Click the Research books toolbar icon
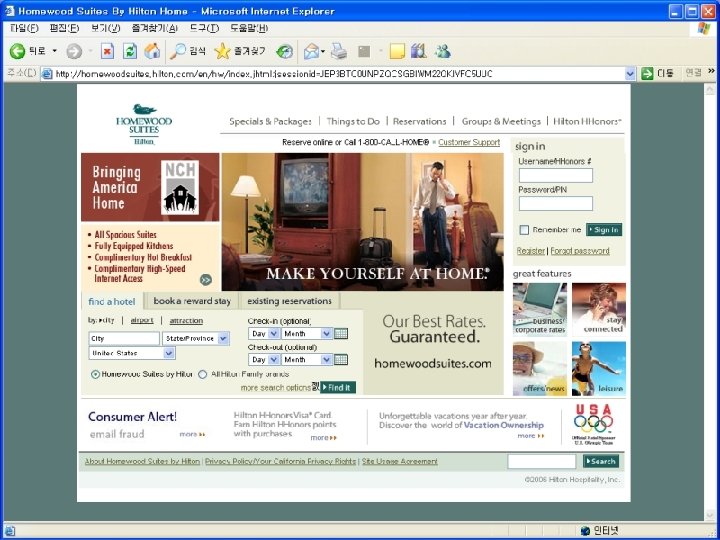 (418, 51)
